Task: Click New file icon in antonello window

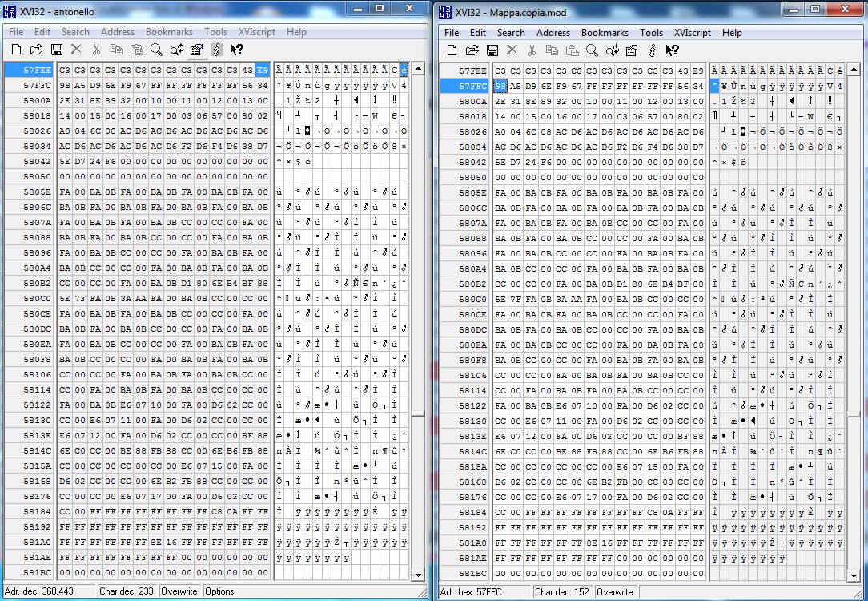Action: (x=17, y=50)
